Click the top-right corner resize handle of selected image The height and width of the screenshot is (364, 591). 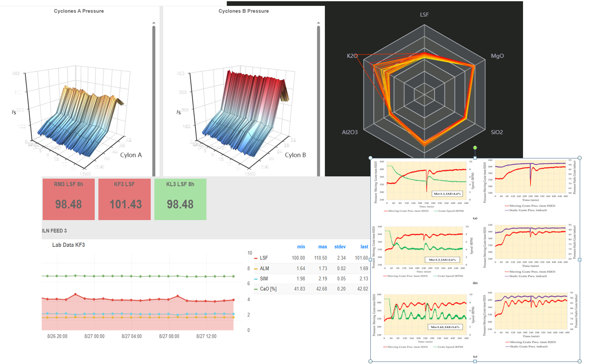pos(580,158)
